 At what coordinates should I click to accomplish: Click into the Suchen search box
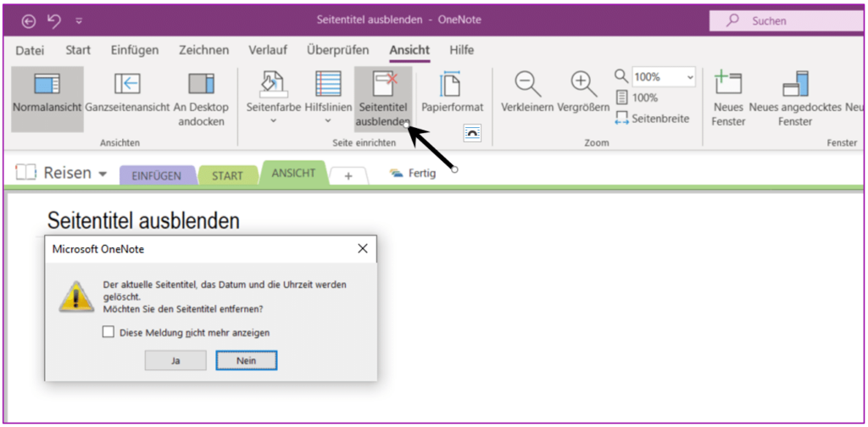[x=786, y=21]
